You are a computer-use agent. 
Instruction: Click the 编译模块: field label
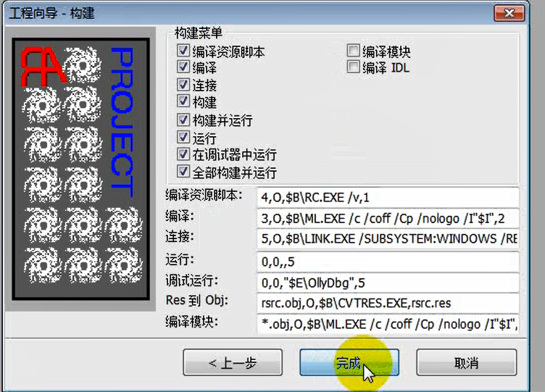coord(192,322)
